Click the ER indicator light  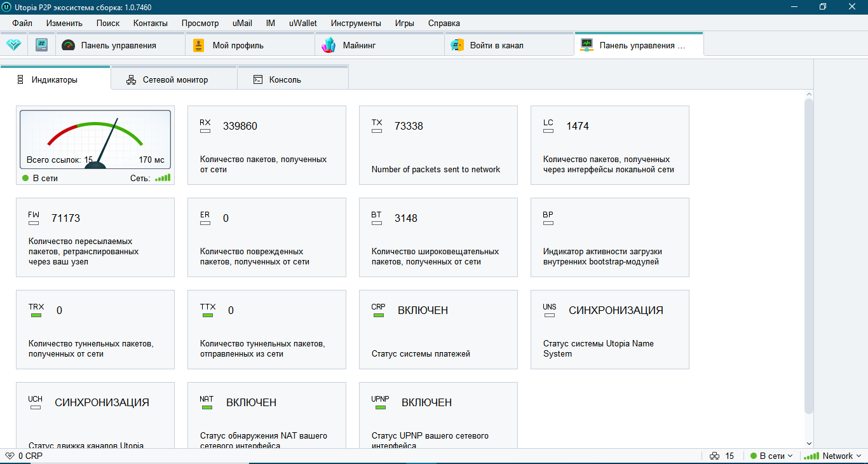[x=205, y=223]
